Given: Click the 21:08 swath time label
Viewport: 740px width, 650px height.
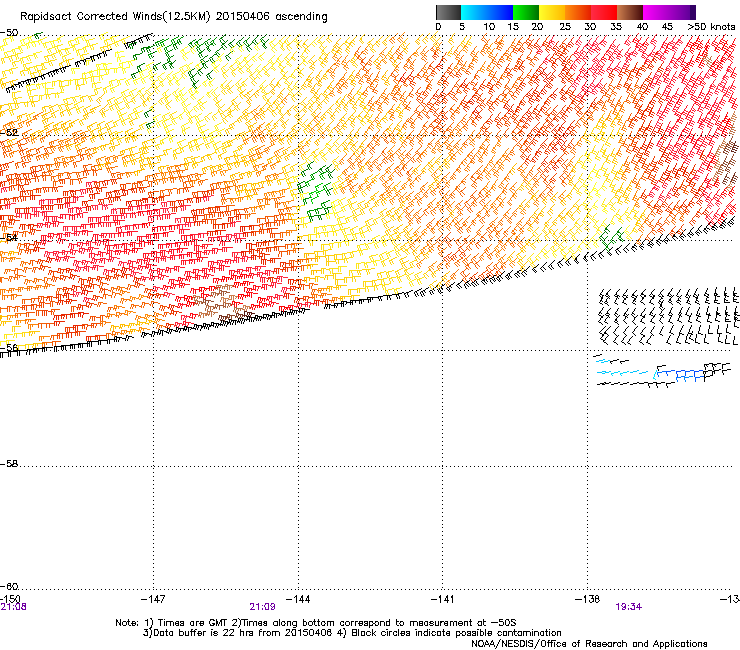Looking at the screenshot, I should pyautogui.click(x=13, y=607).
